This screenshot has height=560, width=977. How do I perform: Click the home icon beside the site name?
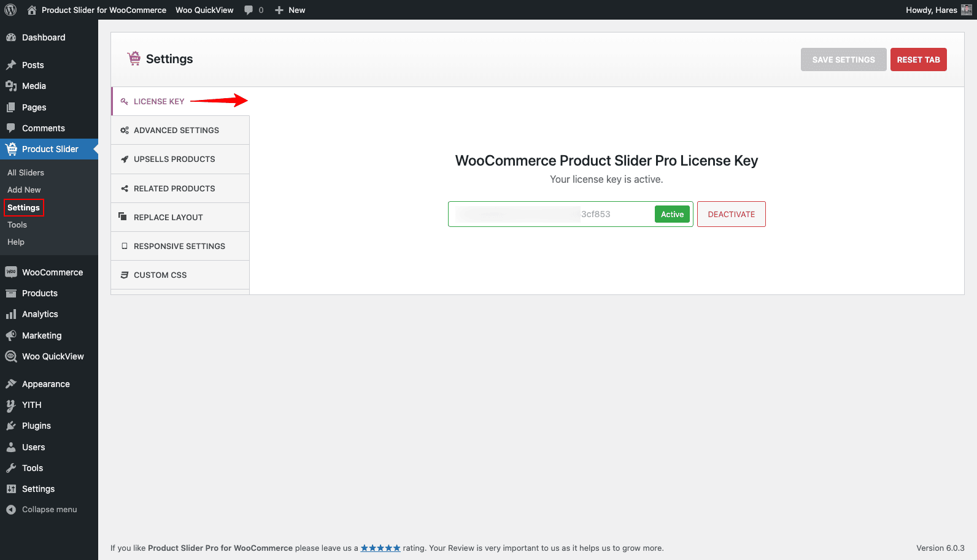pyautogui.click(x=32, y=10)
